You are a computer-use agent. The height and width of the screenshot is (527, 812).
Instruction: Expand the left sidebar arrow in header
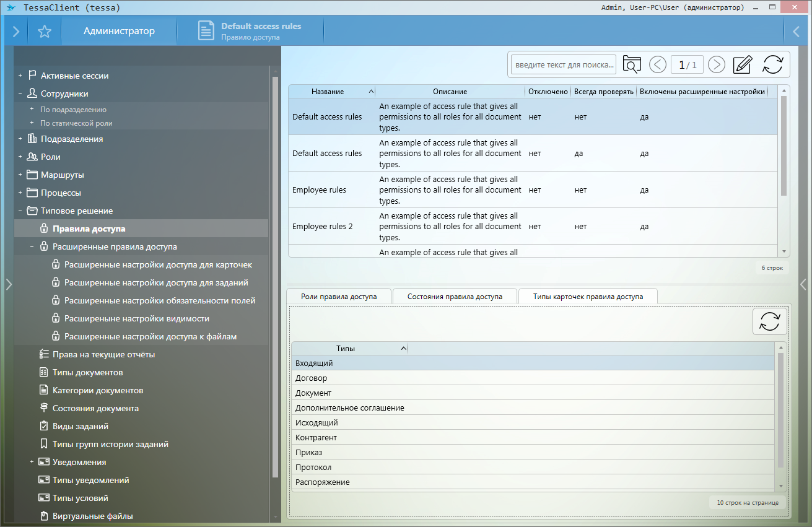16,32
